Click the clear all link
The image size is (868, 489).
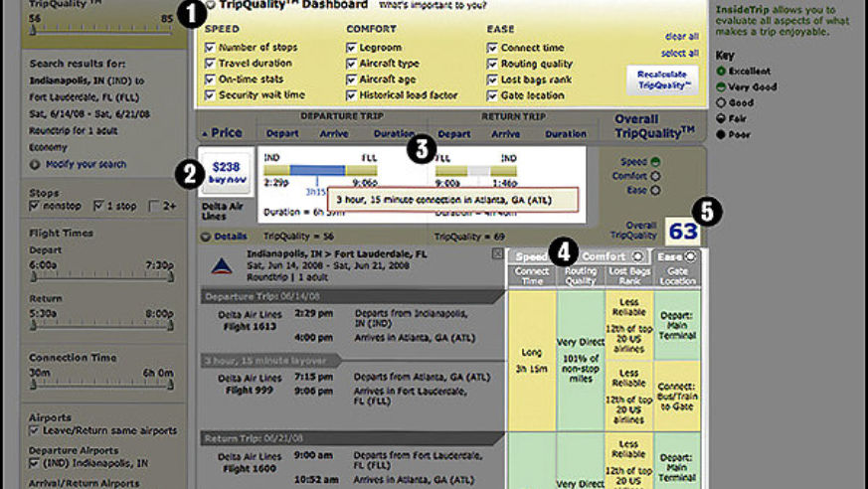pyautogui.click(x=681, y=37)
